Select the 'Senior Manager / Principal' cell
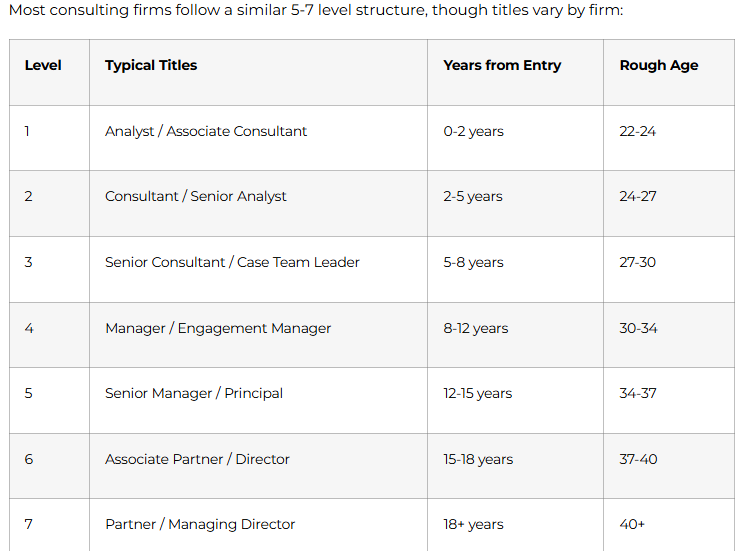753x551 pixels. 194,393
